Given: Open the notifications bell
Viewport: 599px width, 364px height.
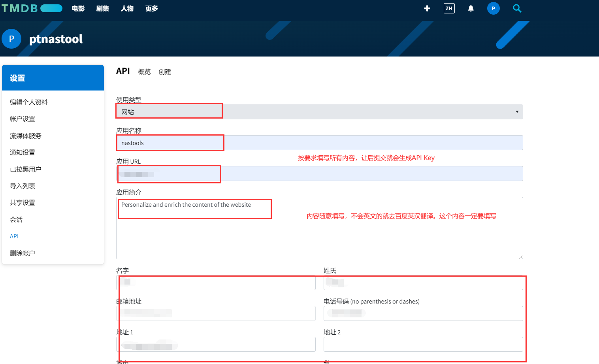Looking at the screenshot, I should coord(471,8).
